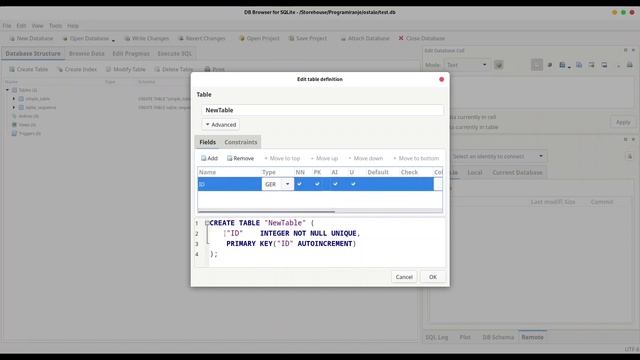Open the Help menu
The image size is (640, 360).
[73, 26]
